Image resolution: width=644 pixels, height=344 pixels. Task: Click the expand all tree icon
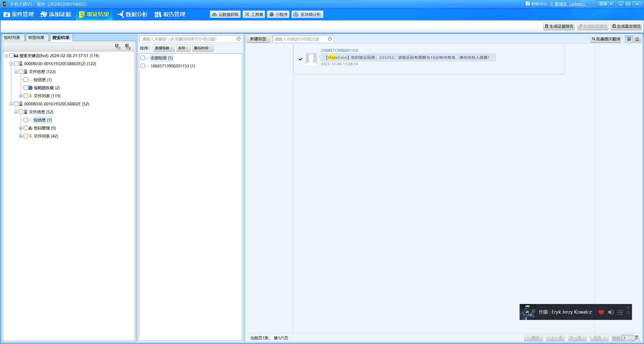coord(128,47)
